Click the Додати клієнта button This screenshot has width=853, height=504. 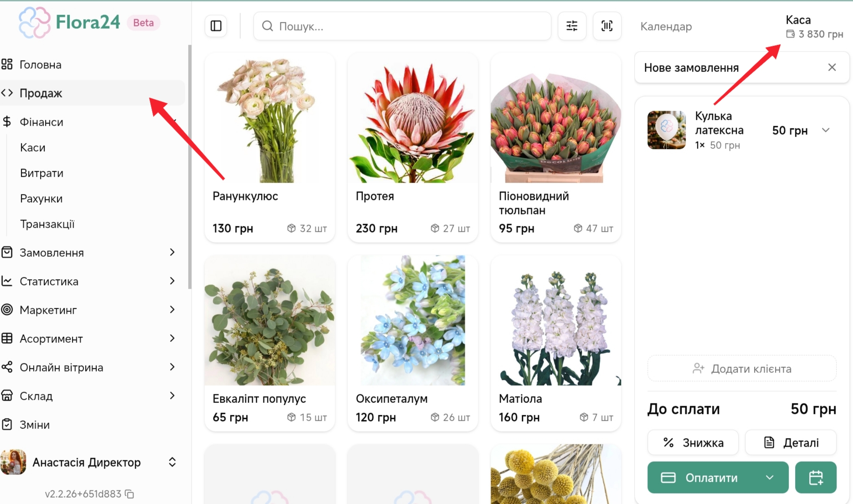pyautogui.click(x=741, y=368)
